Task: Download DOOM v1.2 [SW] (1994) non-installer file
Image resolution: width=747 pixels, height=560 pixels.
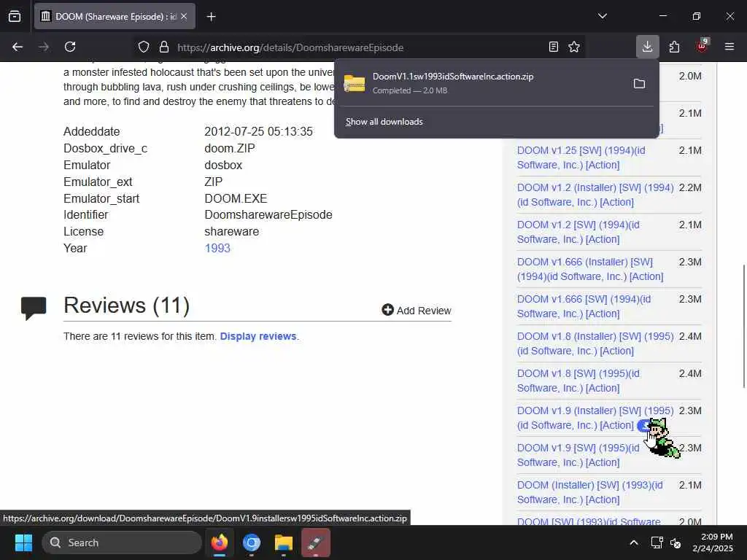Action: click(578, 232)
